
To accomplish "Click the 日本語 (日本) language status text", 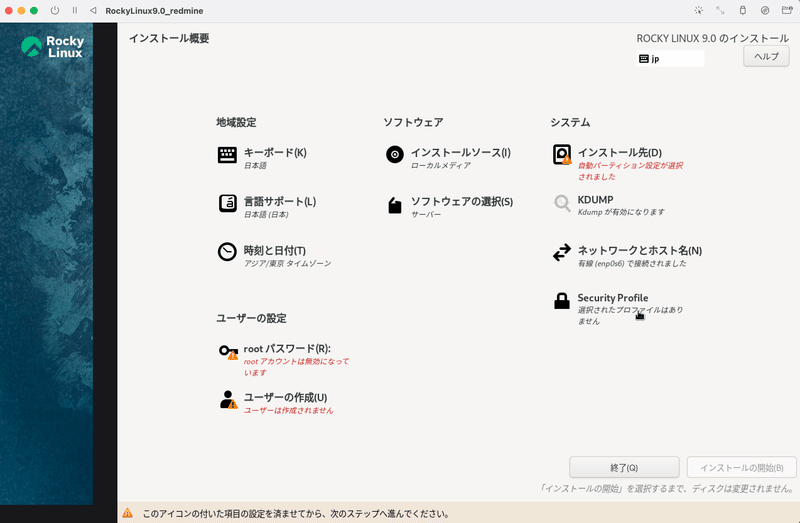I will point(266,214).
